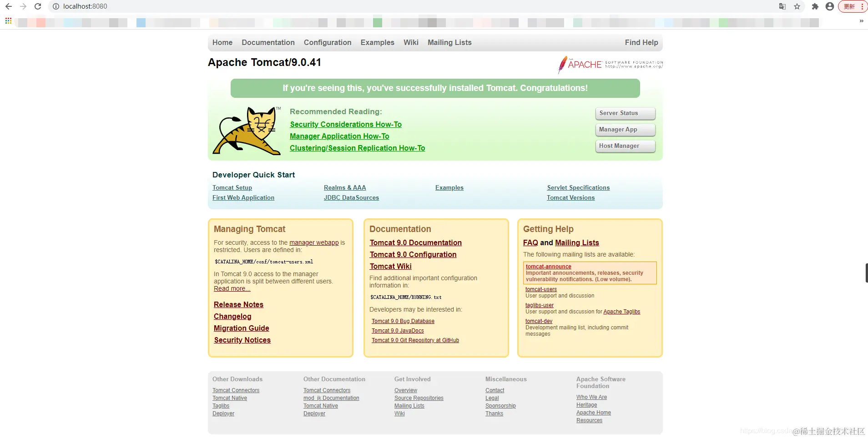Open Tomcat 9.0 Documentation link
868x439 pixels.
tap(416, 242)
